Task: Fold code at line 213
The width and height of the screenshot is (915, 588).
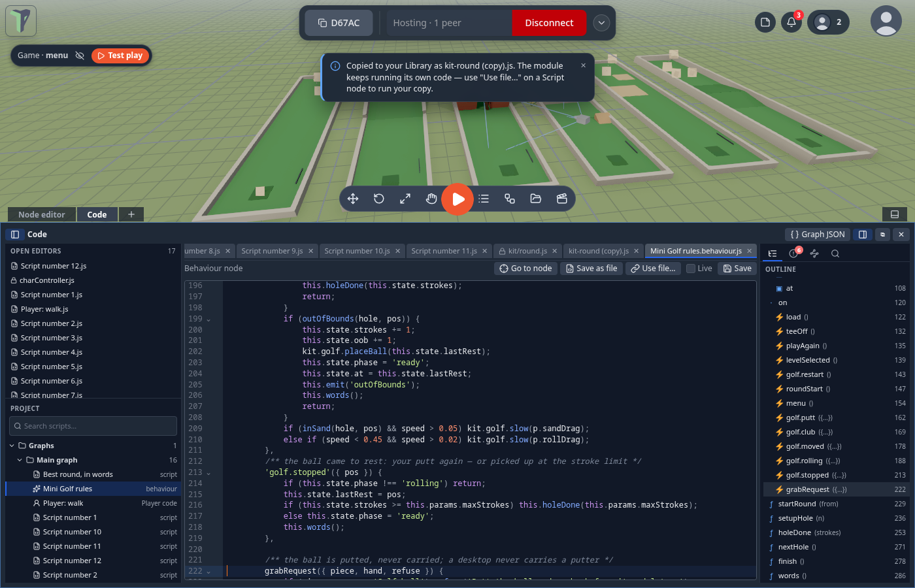Action: [x=208, y=473]
